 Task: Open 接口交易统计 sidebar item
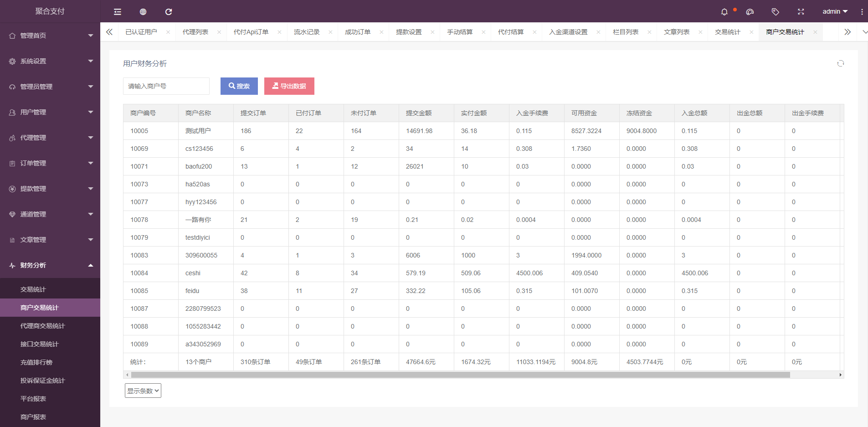coord(50,344)
